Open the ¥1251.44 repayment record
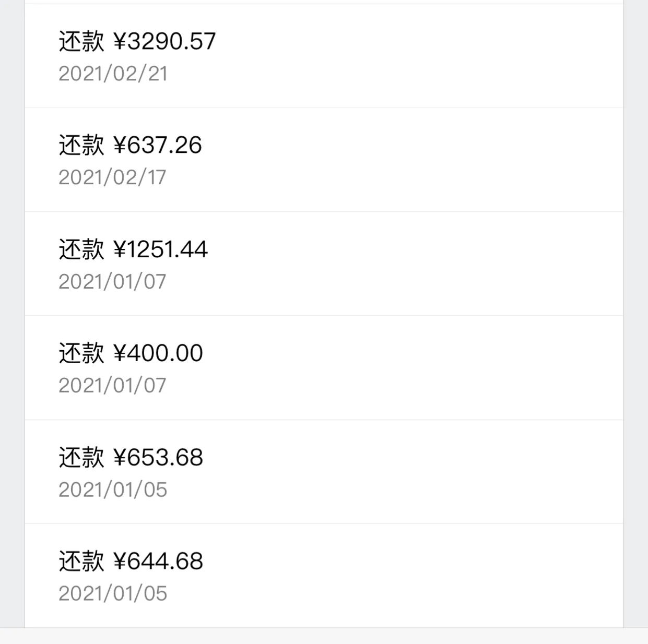 (324, 264)
